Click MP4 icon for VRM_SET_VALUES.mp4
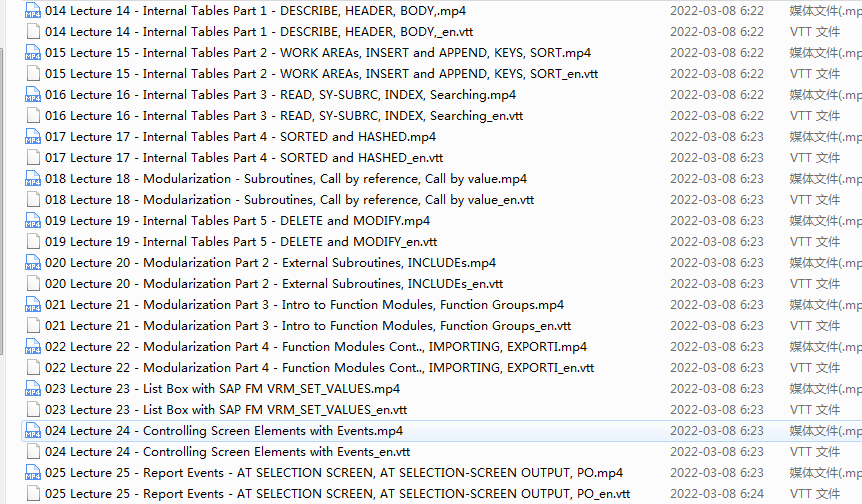 point(33,388)
